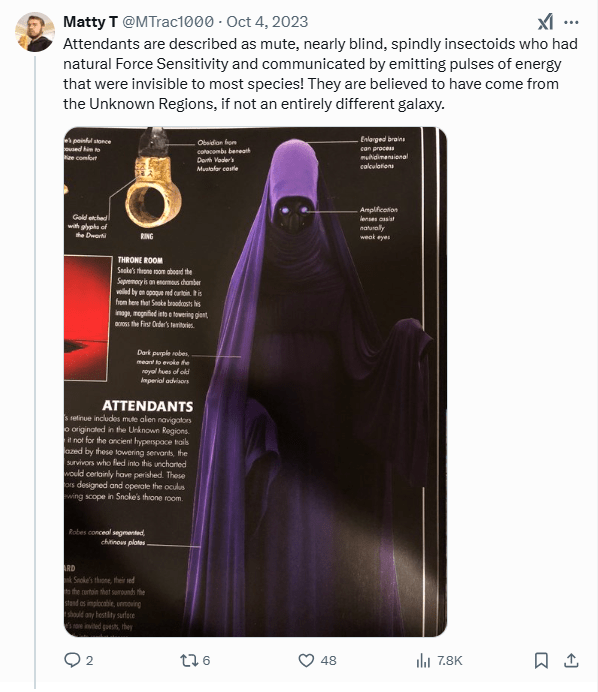Bookmark this tweet
This screenshot has height=692, width=598.
[x=541, y=660]
